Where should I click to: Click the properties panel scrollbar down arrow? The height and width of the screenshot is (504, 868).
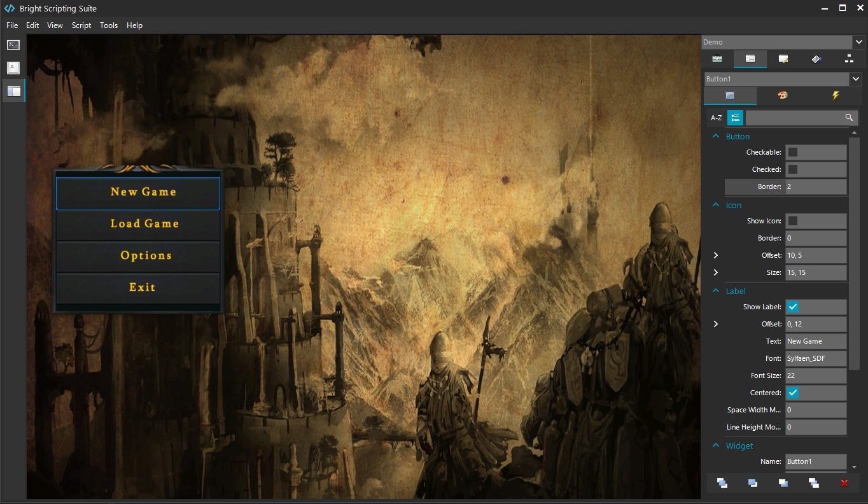coord(855,467)
